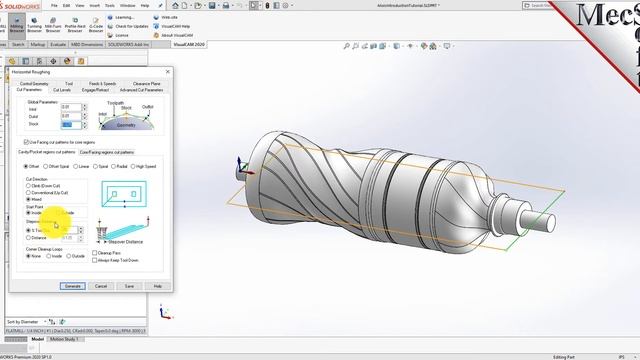Open the DisplayManager color ball tab
This screenshot has height=360, width=640.
(67, 61)
